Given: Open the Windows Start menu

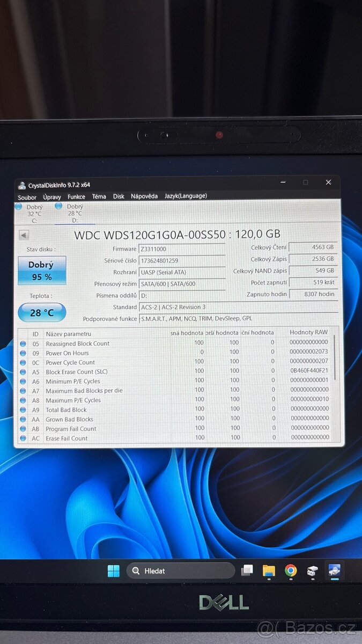Looking at the screenshot, I should (x=114, y=571).
